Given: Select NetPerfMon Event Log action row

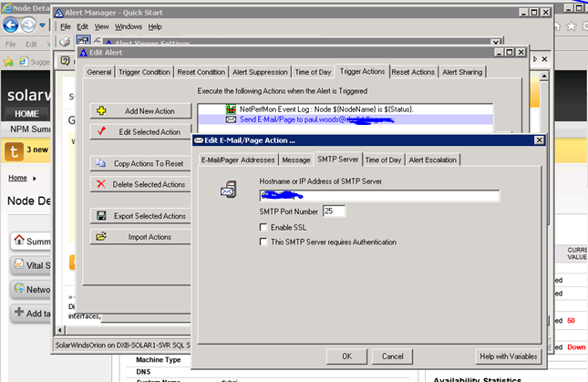Looking at the screenshot, I should pyautogui.click(x=345, y=109).
